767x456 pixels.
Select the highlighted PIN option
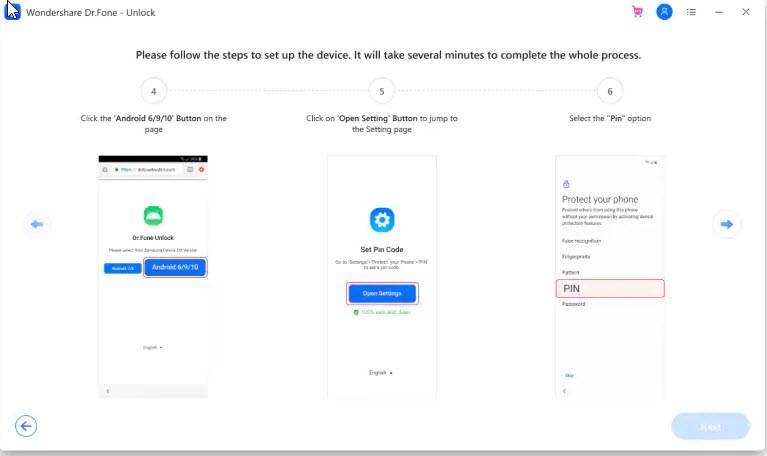click(x=610, y=288)
